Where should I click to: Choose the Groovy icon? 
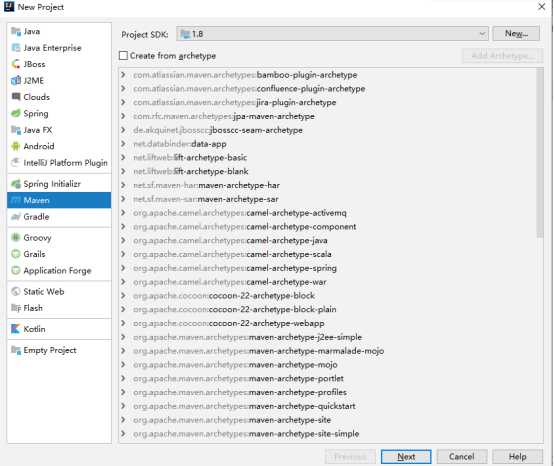pyautogui.click(x=16, y=237)
